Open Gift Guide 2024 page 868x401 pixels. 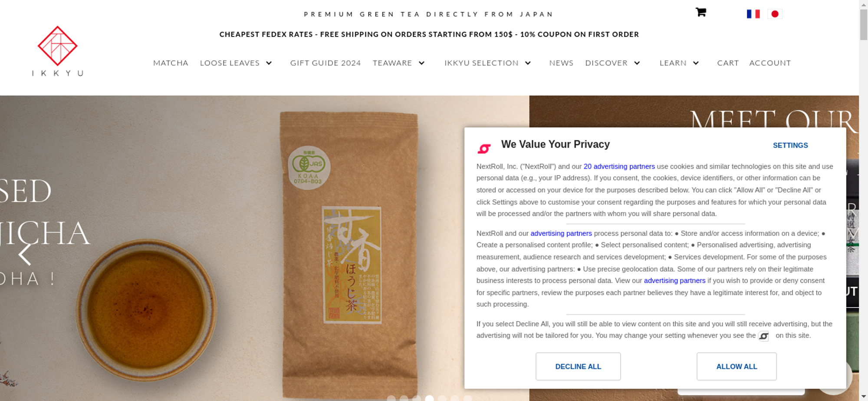pos(325,63)
